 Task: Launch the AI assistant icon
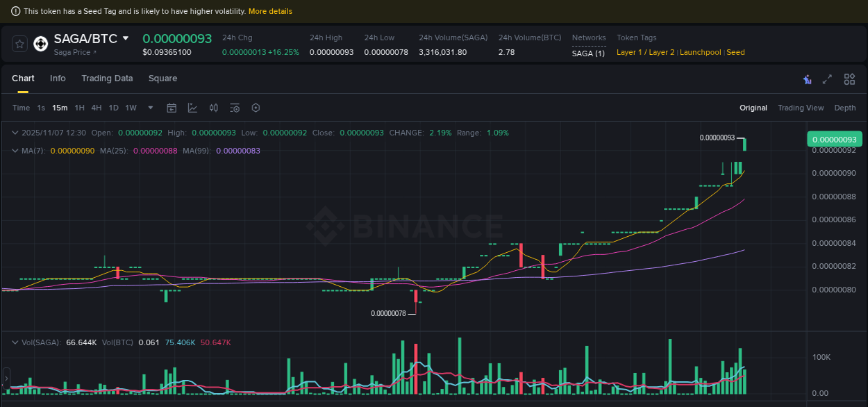tap(806, 79)
